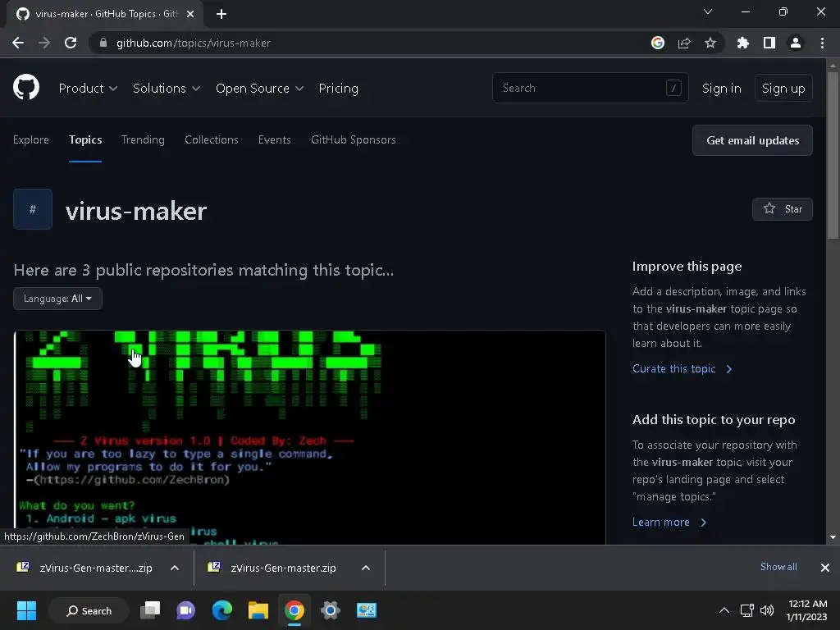Open the Windows Start menu
This screenshot has width=840, height=630.
26,610
